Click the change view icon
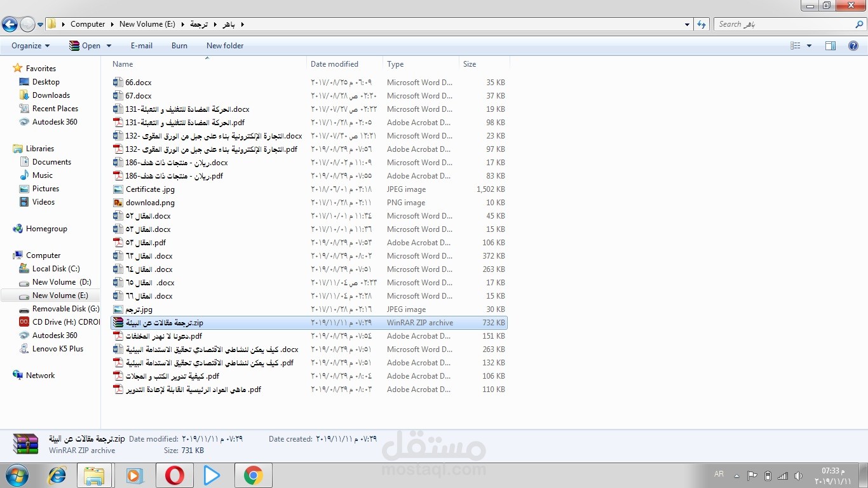This screenshot has height=488, width=868. [796, 46]
